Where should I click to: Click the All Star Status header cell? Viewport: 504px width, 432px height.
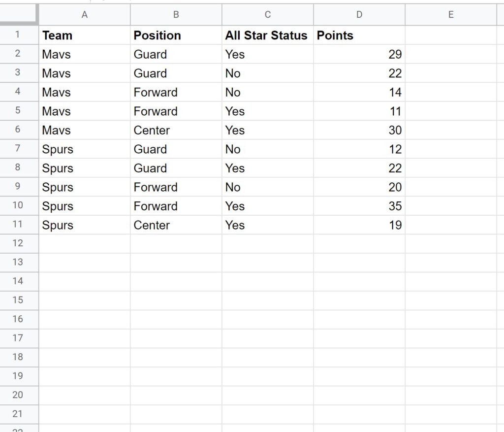click(x=267, y=35)
